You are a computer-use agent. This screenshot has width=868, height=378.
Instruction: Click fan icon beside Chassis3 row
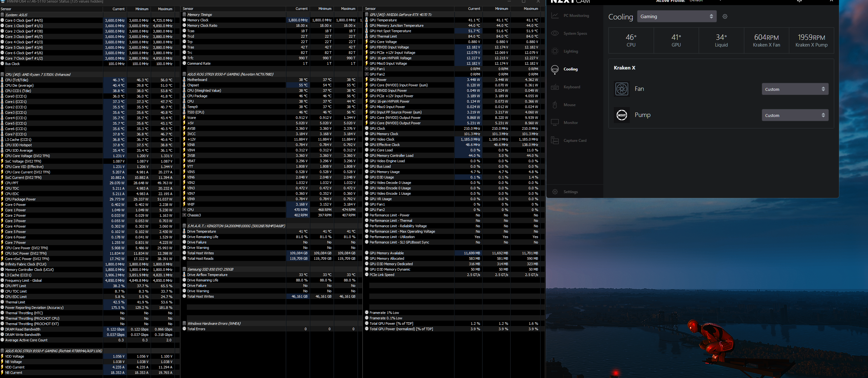coord(184,215)
